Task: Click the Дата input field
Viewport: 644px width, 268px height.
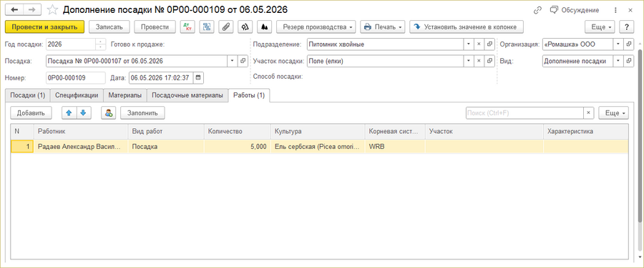Action: tap(160, 77)
